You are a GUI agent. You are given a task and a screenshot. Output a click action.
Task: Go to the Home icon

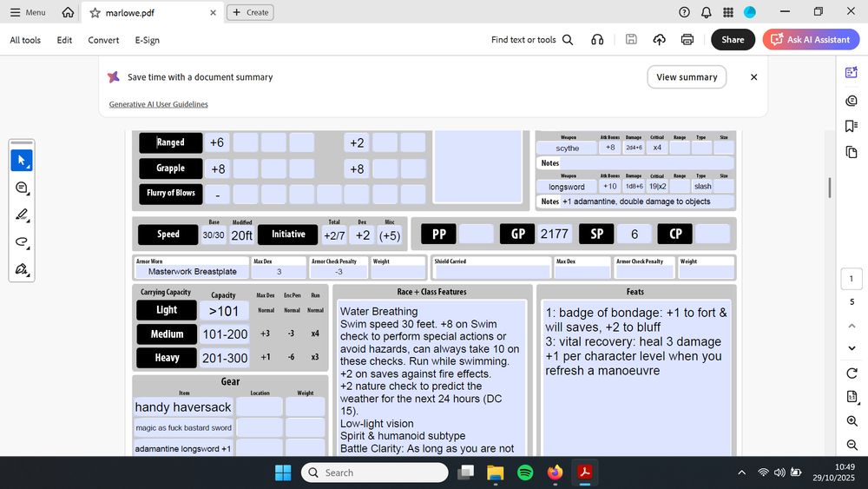68,12
